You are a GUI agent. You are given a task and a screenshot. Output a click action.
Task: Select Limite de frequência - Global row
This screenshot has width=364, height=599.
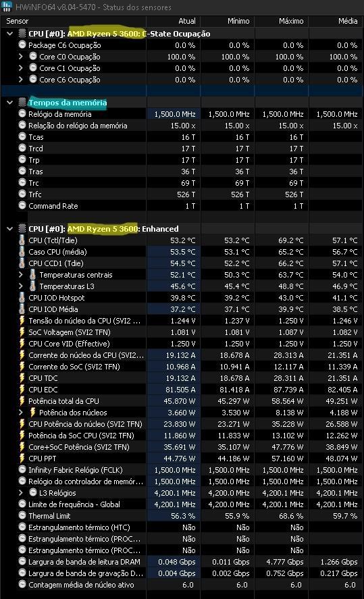pyautogui.click(x=182, y=504)
